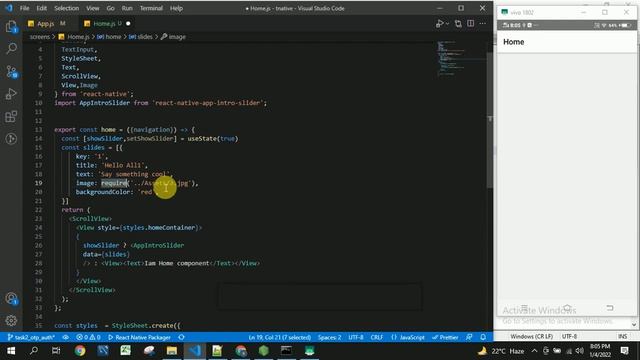The width and height of the screenshot is (640, 360).
Task: Click the home symbol breadcrumb
Action: pyautogui.click(x=109, y=37)
